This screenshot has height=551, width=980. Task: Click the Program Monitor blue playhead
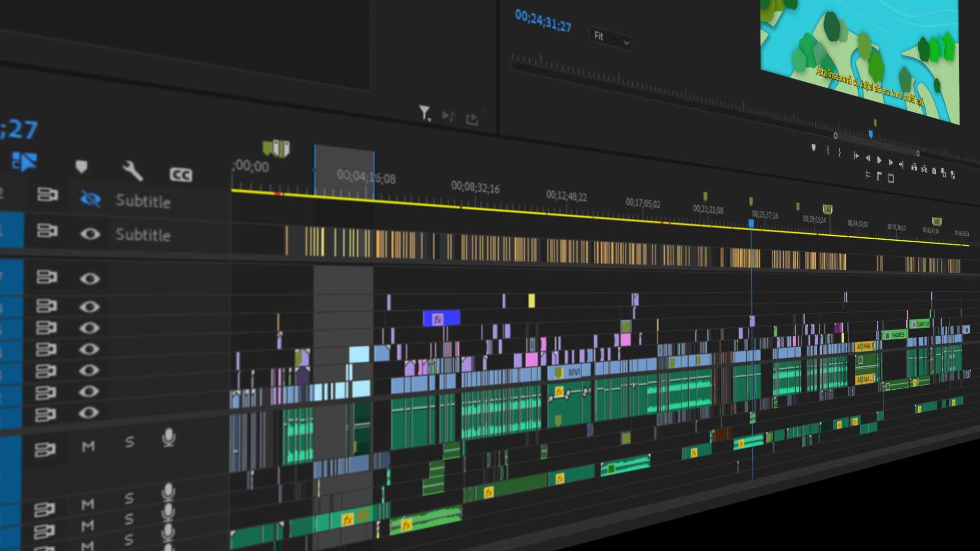871,134
